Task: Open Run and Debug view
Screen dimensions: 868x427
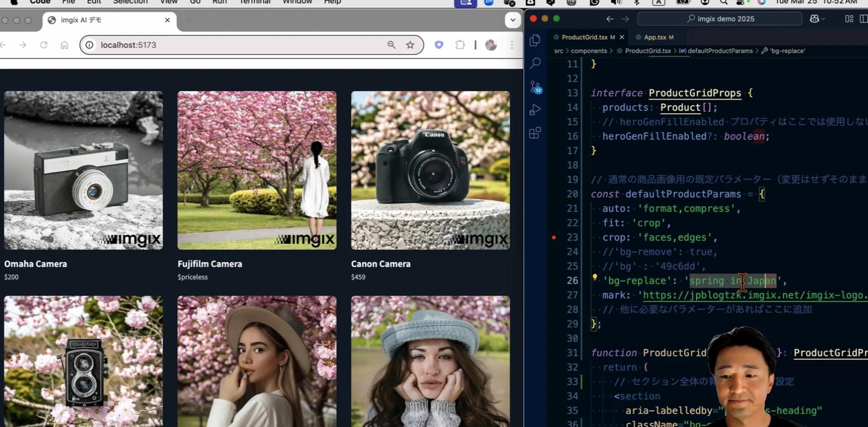Action: (535, 110)
